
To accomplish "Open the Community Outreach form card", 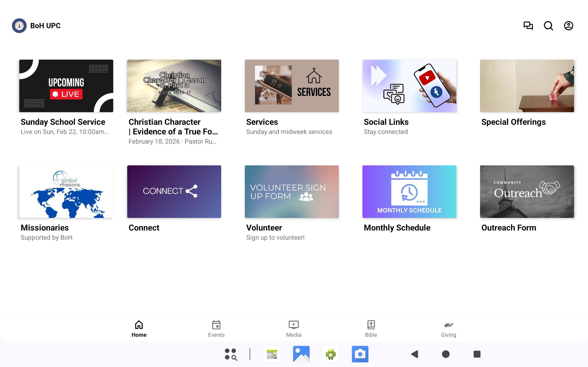I will (527, 192).
